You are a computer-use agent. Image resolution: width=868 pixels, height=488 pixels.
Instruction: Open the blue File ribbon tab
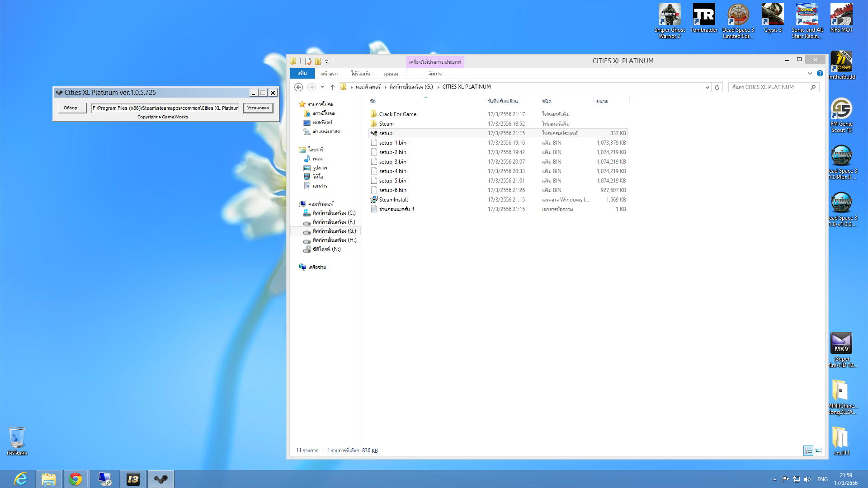pyautogui.click(x=302, y=73)
